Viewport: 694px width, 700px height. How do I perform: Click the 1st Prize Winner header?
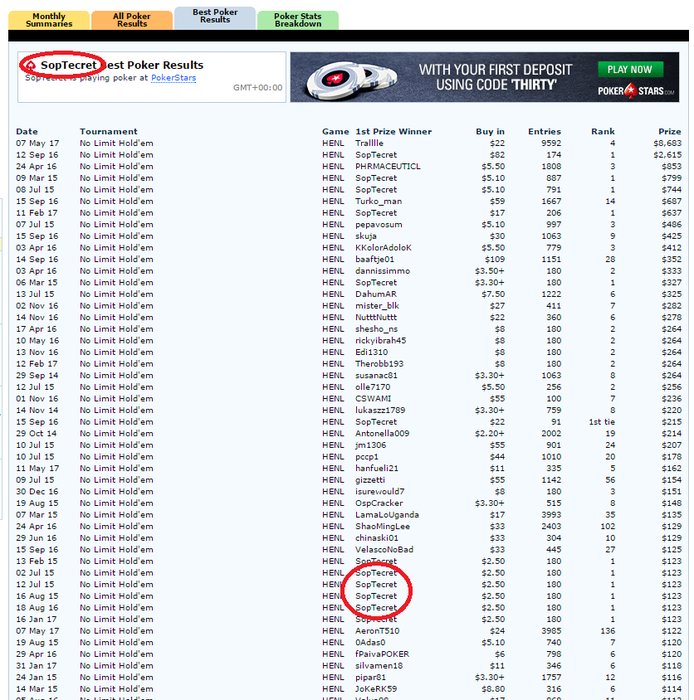(x=393, y=131)
